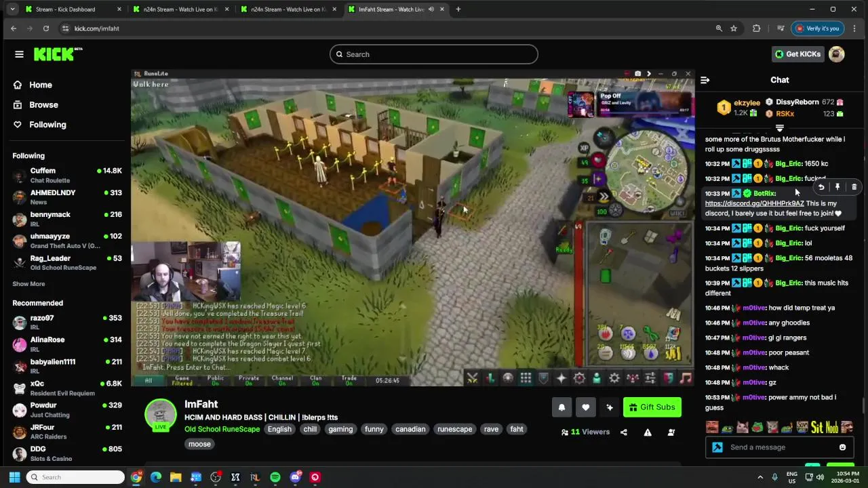Collapse the chat panel arrow icon
This screenshot has height=488, width=868.
[x=705, y=80]
